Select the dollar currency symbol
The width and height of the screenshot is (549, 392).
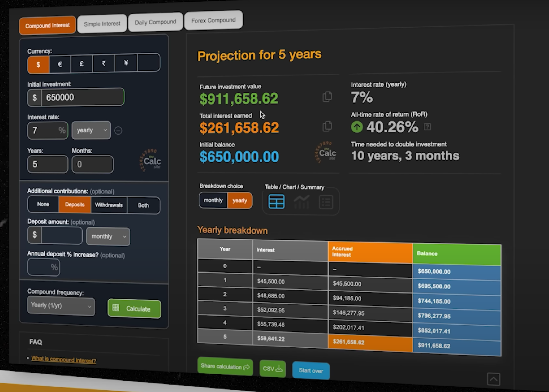(38, 65)
